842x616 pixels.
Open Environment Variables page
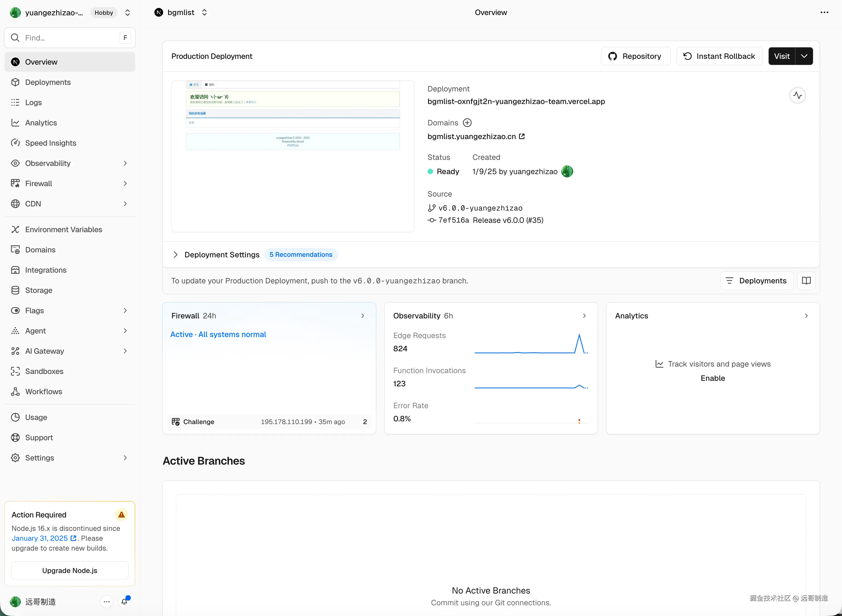[70, 229]
